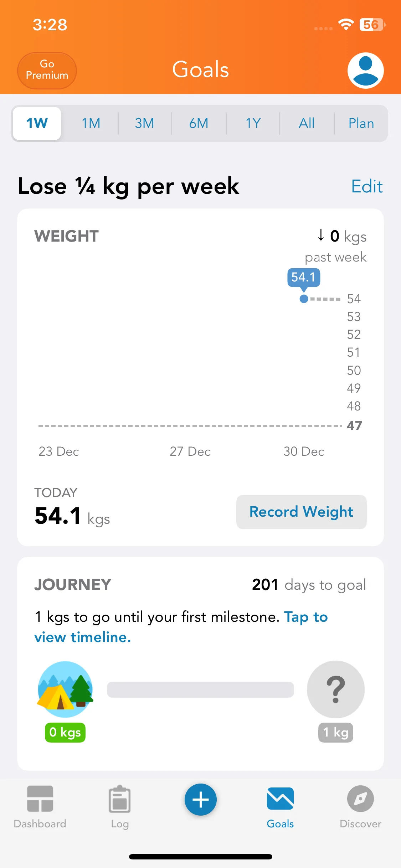
Task: Switch to the 3M time range
Action: [x=144, y=123]
